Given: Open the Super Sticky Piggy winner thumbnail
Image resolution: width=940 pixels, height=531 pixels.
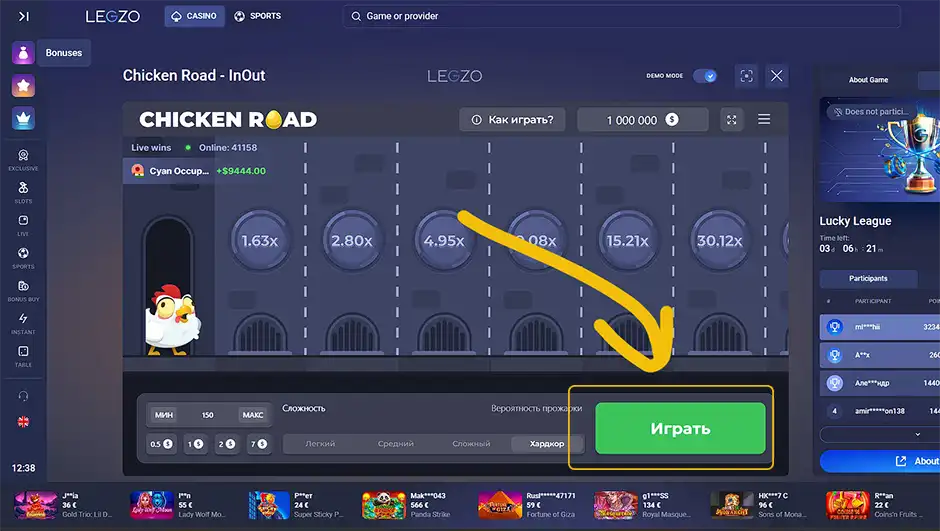Looking at the screenshot, I should (269, 505).
